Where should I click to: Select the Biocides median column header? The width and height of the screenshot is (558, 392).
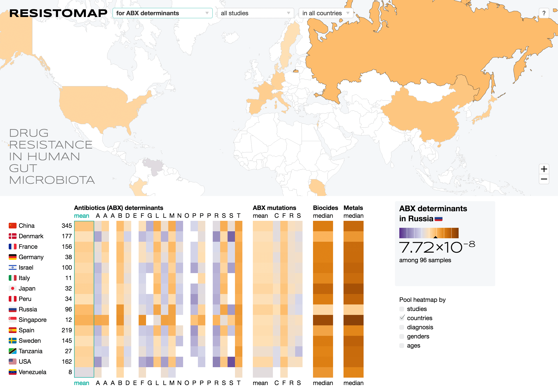(x=323, y=216)
